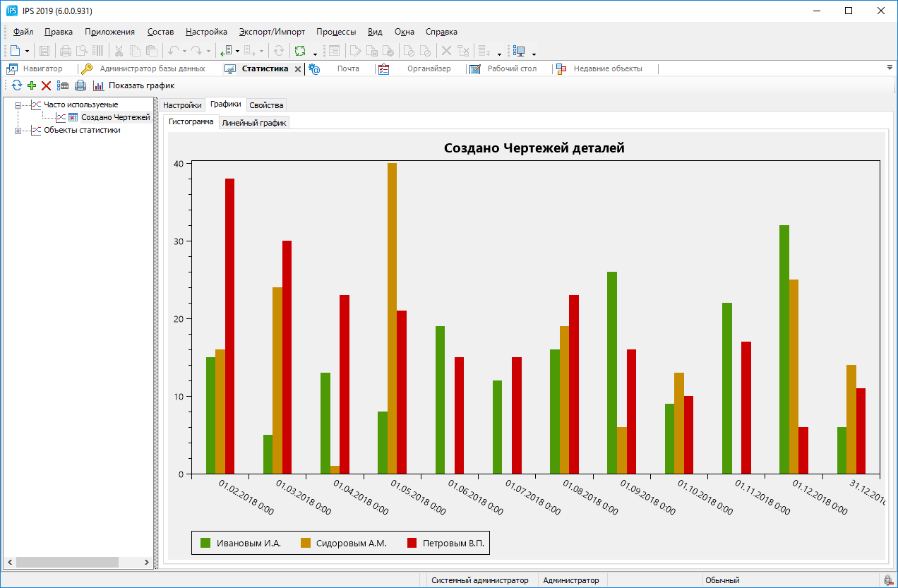Open the window tabs list dropdown arrow
The width and height of the screenshot is (898, 588).
pyautogui.click(x=890, y=68)
